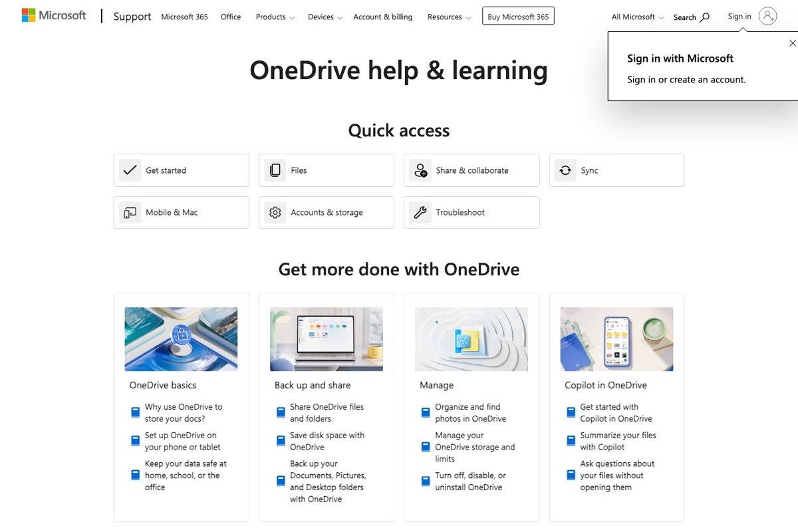Open Why use OneDrive to store docs link
The image size is (798, 532).
point(184,413)
